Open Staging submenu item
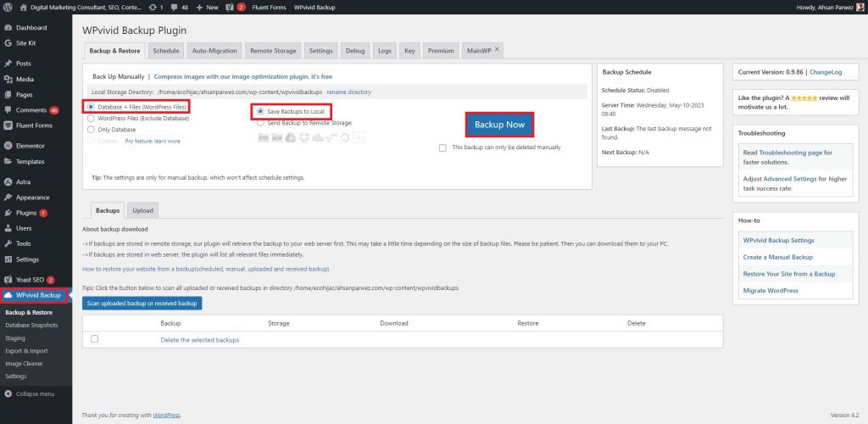This screenshot has height=424, width=868. pyautogui.click(x=15, y=338)
